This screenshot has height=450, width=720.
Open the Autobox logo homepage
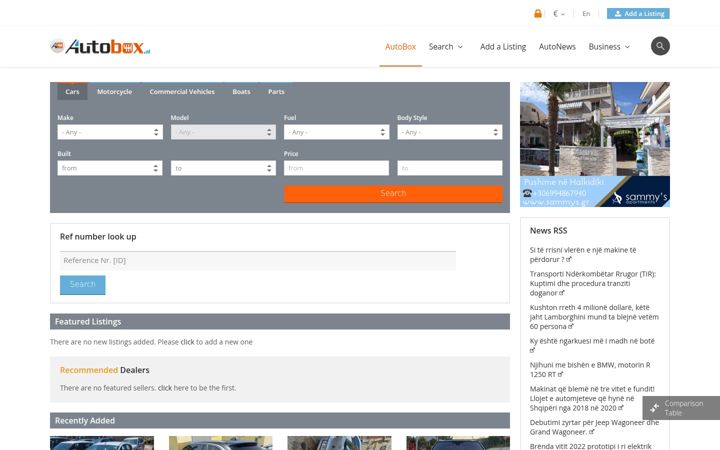[100, 46]
